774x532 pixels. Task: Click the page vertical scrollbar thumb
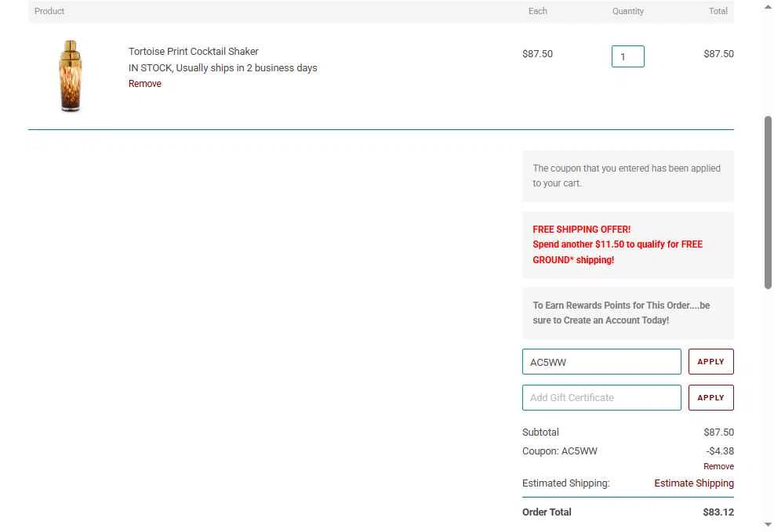coord(768,202)
